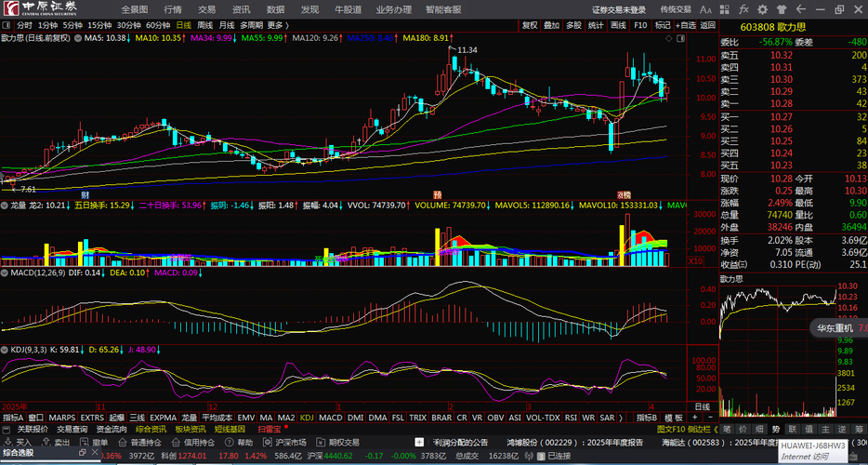Toggle 复权 price adjustment
Screen dimensions: 868x465
530,25
